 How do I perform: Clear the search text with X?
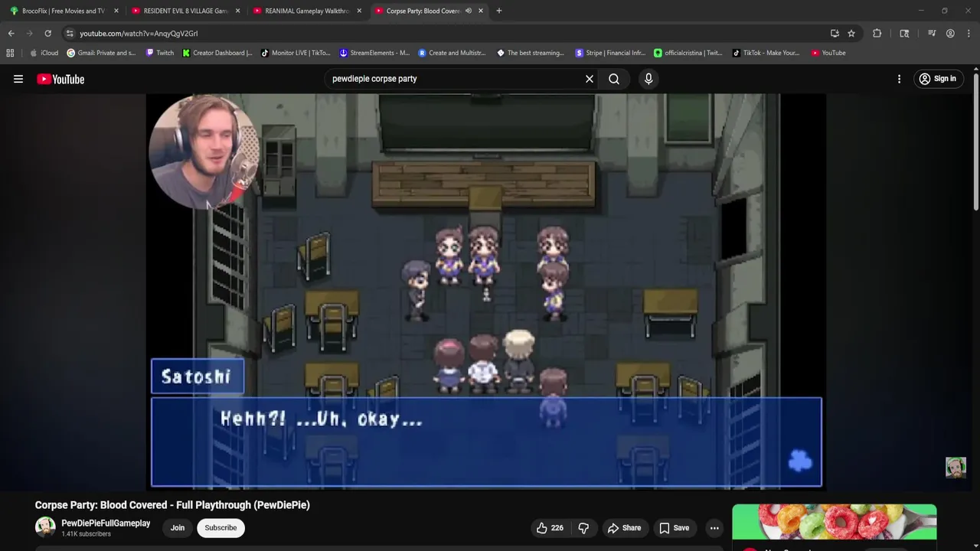pos(590,79)
